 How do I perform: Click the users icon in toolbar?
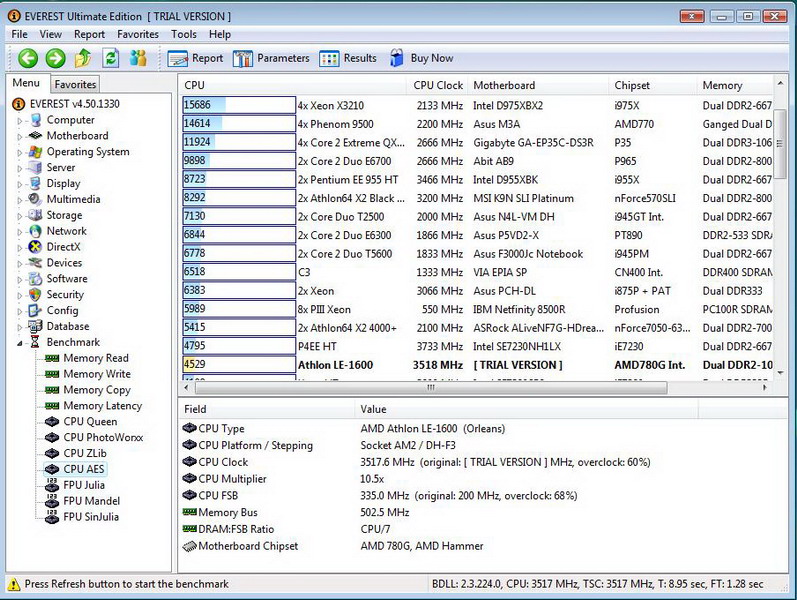click(138, 59)
